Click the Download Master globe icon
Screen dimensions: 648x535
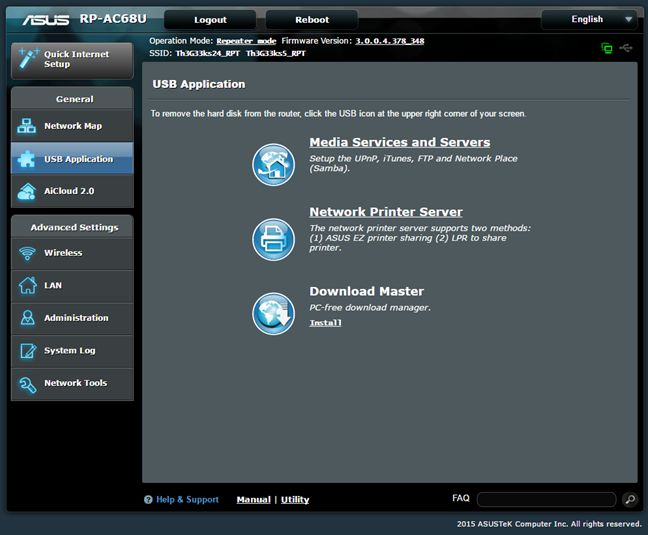(x=273, y=314)
